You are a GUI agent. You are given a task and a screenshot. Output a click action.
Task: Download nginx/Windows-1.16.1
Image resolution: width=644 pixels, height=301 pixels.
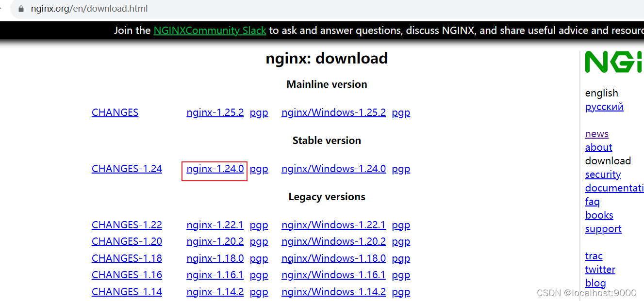(x=333, y=275)
